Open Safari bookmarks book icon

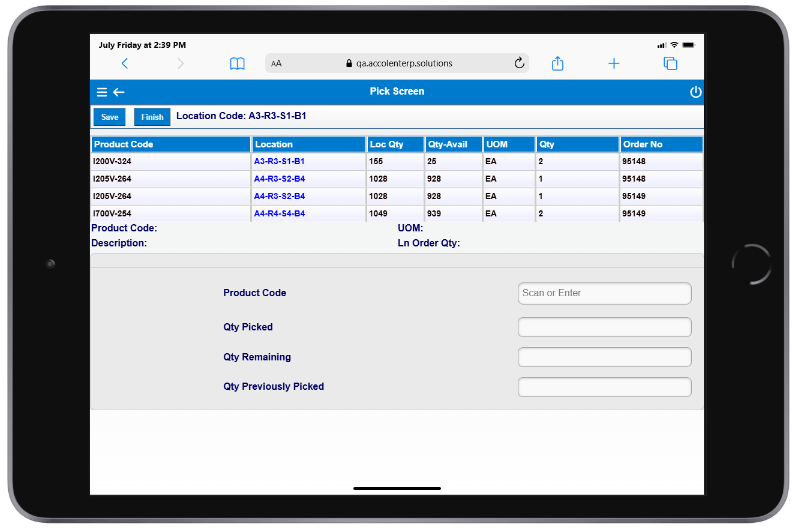237,64
